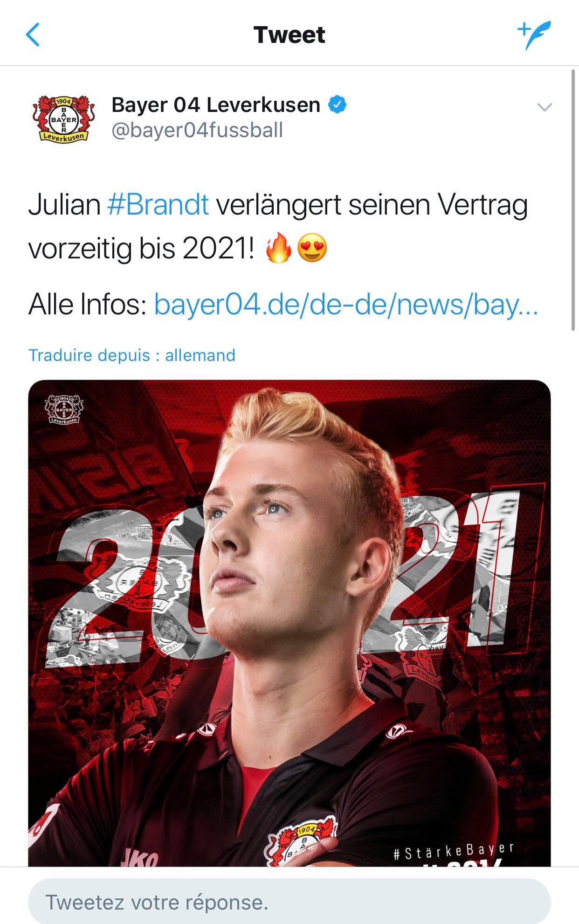
Task: Tap the Leverkusen crest in image corner
Action: click(x=64, y=410)
